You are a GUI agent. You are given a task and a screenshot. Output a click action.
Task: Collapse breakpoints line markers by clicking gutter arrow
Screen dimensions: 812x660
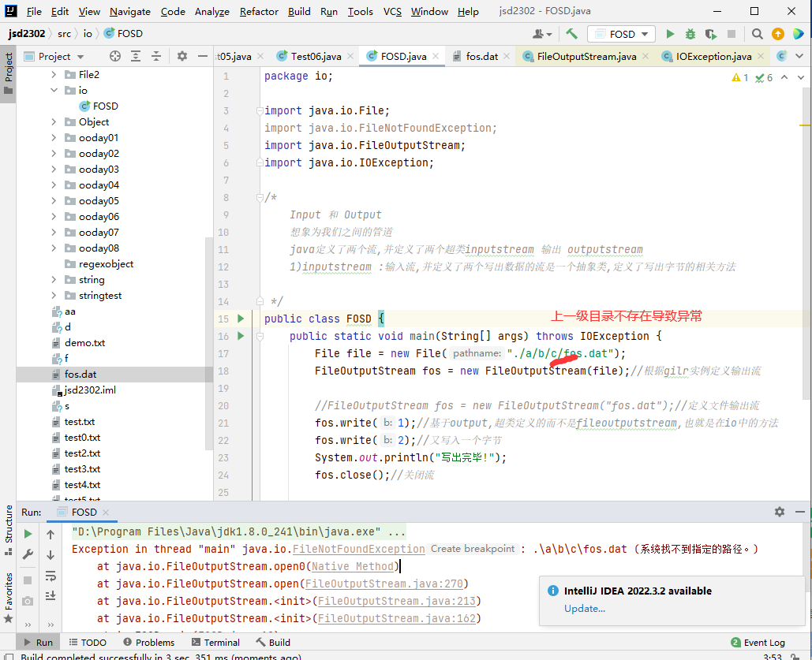pyautogui.click(x=259, y=336)
